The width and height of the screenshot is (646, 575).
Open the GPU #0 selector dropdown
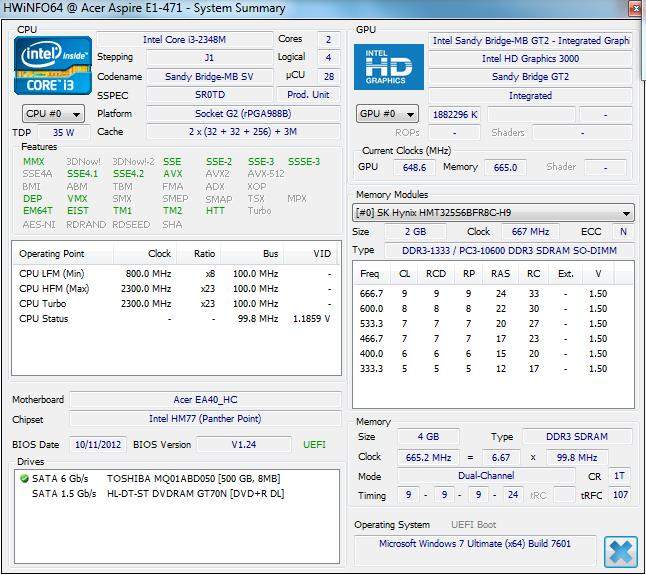point(387,114)
